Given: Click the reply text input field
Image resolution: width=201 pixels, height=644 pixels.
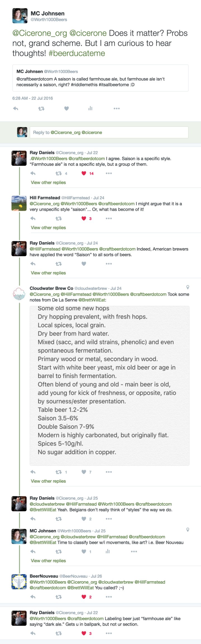Looking at the screenshot, I should (109, 133).
